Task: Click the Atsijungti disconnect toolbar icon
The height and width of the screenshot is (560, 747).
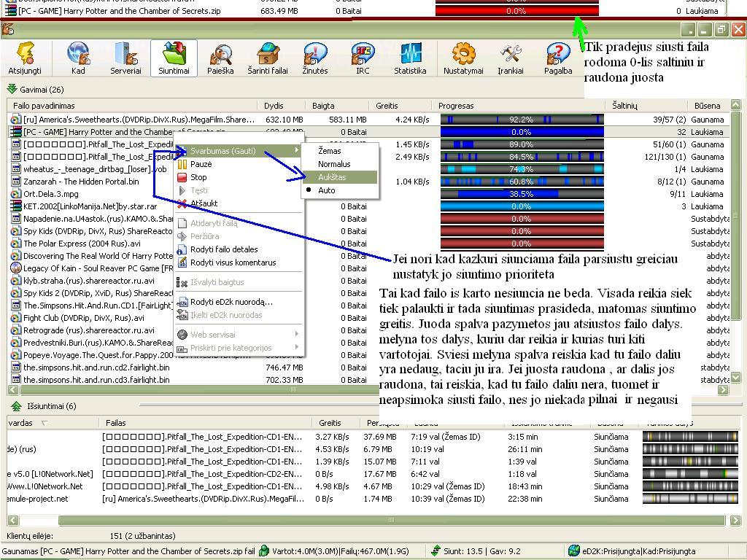Action: click(25, 58)
